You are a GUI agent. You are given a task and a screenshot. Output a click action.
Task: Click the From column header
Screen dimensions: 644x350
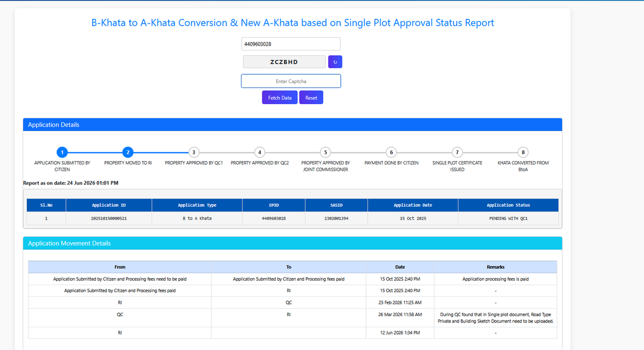point(120,267)
